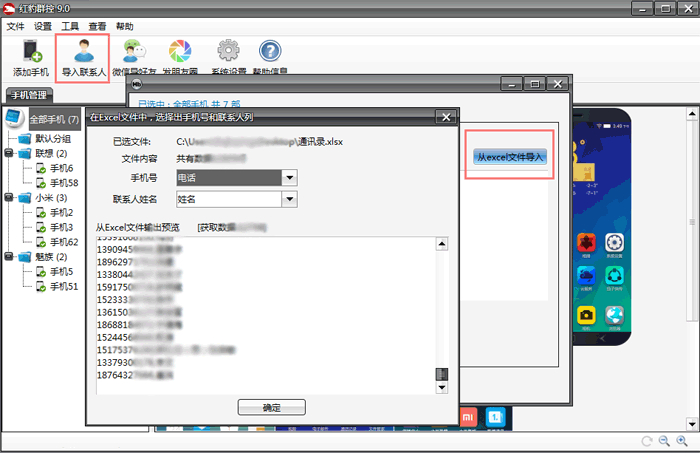Select device 手机51 in tree

64,286
